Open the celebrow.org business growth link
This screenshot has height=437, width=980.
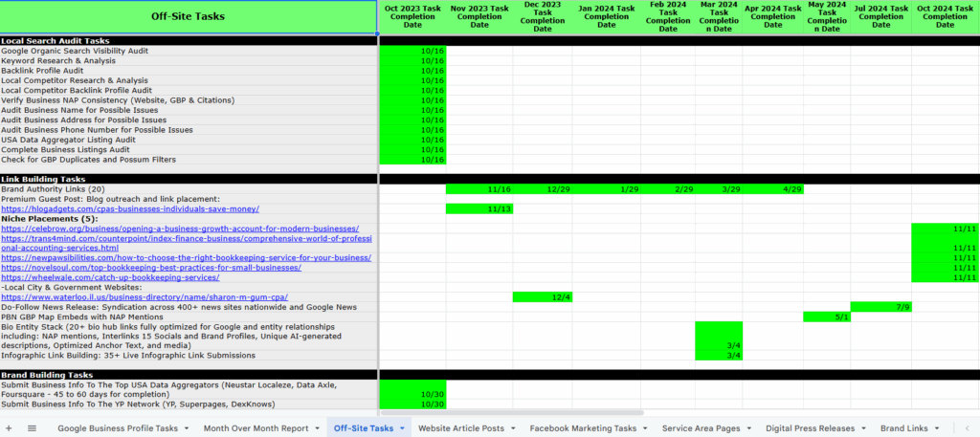coord(180,229)
